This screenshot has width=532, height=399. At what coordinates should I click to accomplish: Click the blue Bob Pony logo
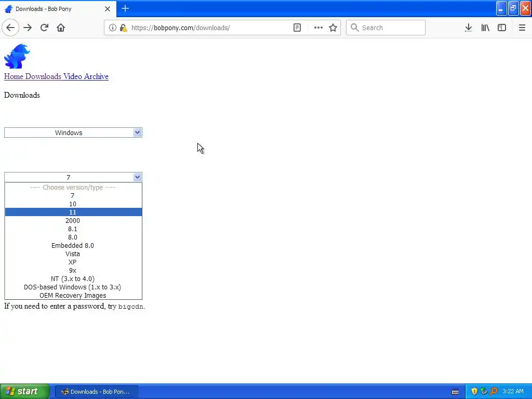pyautogui.click(x=17, y=56)
